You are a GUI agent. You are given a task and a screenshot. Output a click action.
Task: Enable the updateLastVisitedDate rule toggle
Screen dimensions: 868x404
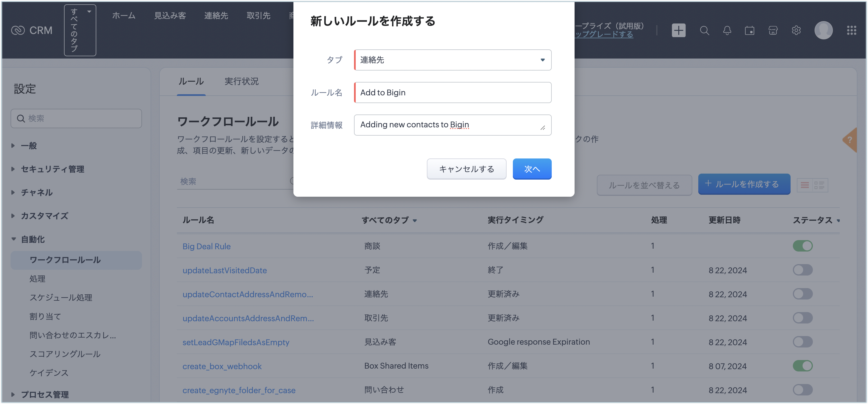pyautogui.click(x=802, y=270)
